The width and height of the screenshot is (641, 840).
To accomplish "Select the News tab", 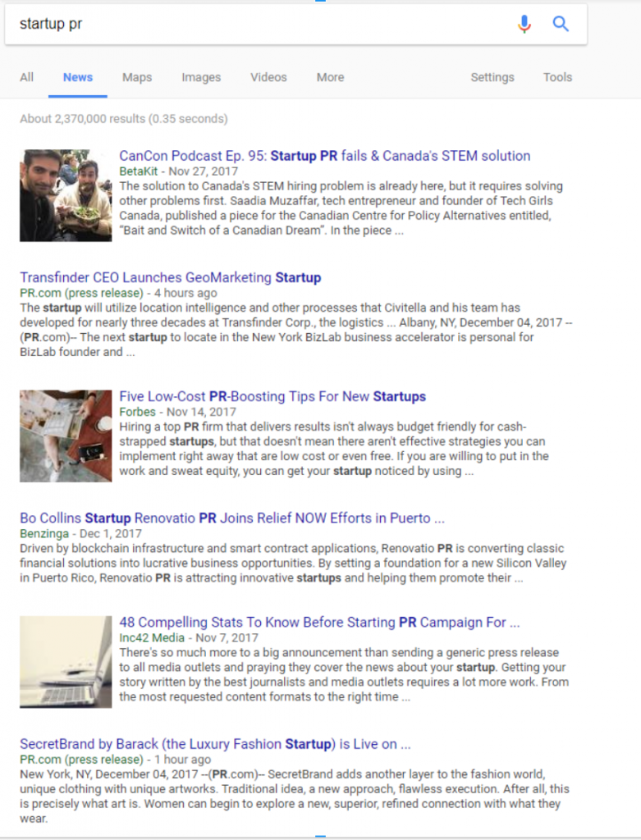I will [x=78, y=77].
